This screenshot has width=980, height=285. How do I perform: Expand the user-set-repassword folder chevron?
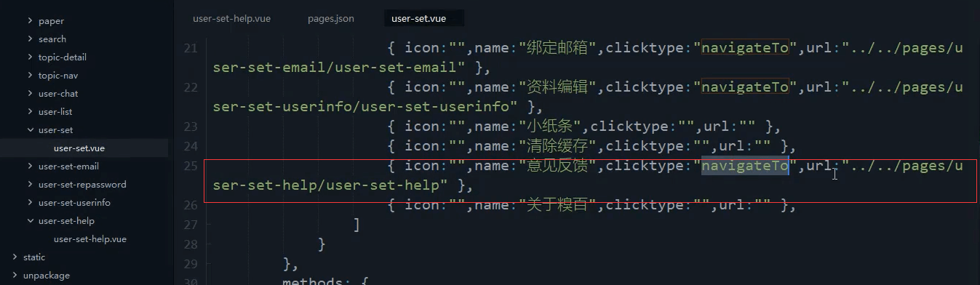click(30, 185)
